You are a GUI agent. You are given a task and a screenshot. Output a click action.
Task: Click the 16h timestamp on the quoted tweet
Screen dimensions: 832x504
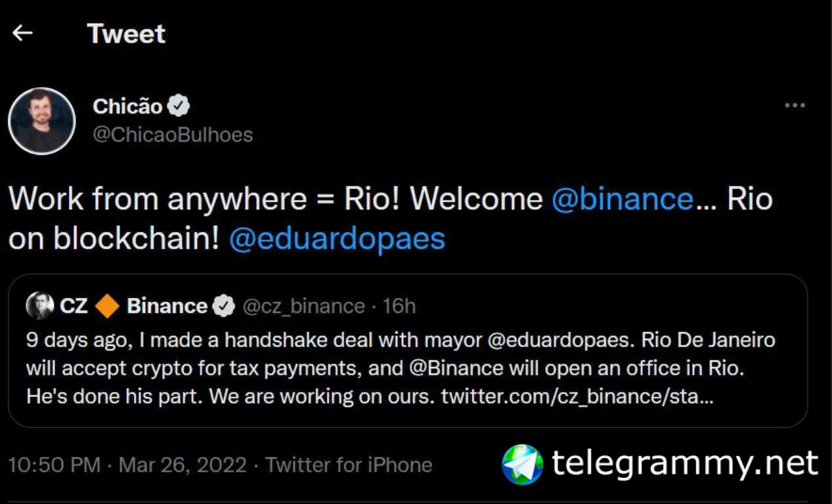tap(399, 306)
